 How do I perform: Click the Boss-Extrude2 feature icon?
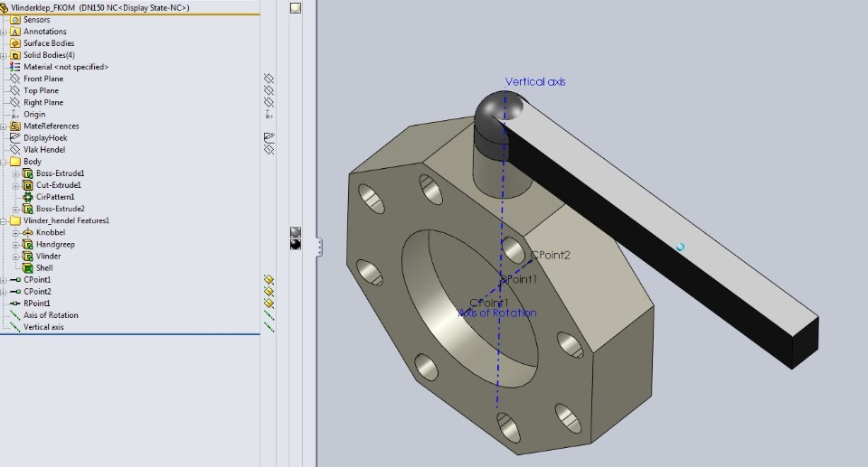(x=28, y=209)
